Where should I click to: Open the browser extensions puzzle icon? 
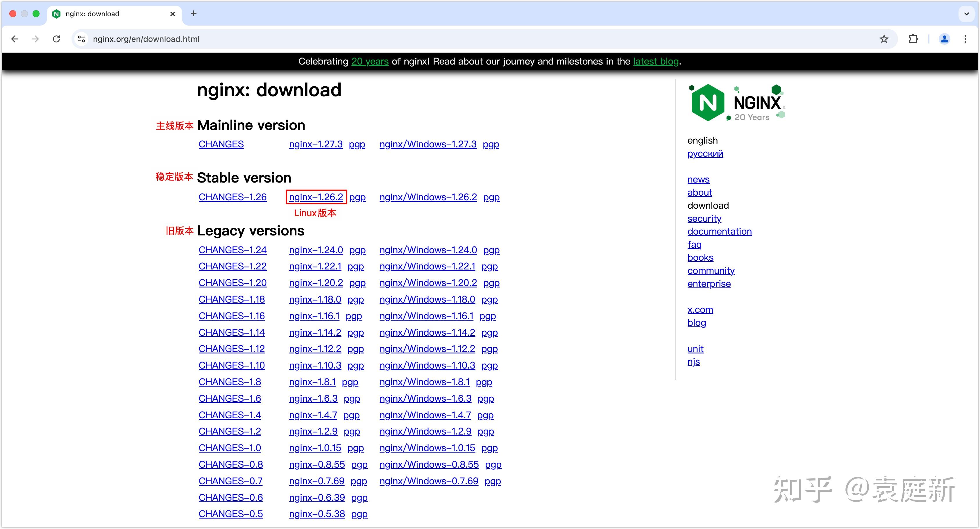click(913, 39)
